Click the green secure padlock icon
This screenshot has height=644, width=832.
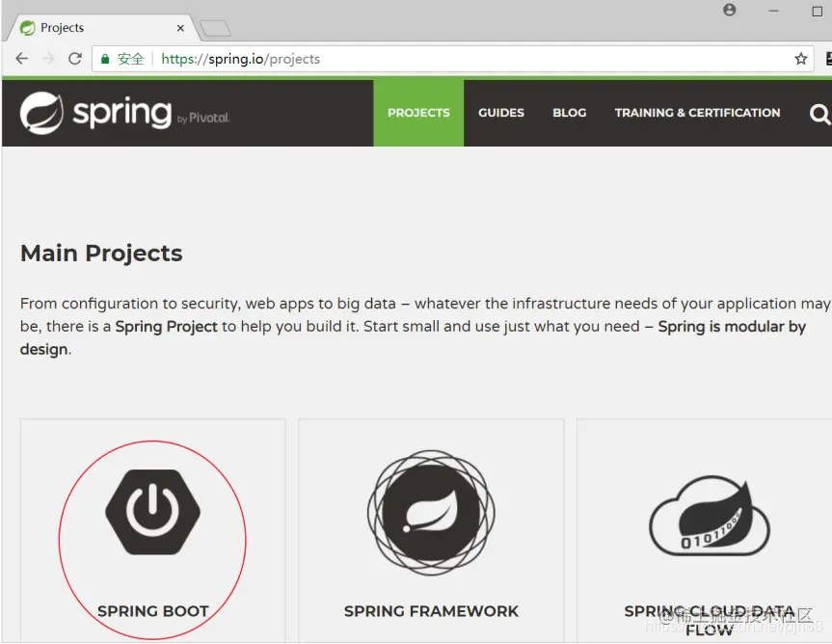105,59
